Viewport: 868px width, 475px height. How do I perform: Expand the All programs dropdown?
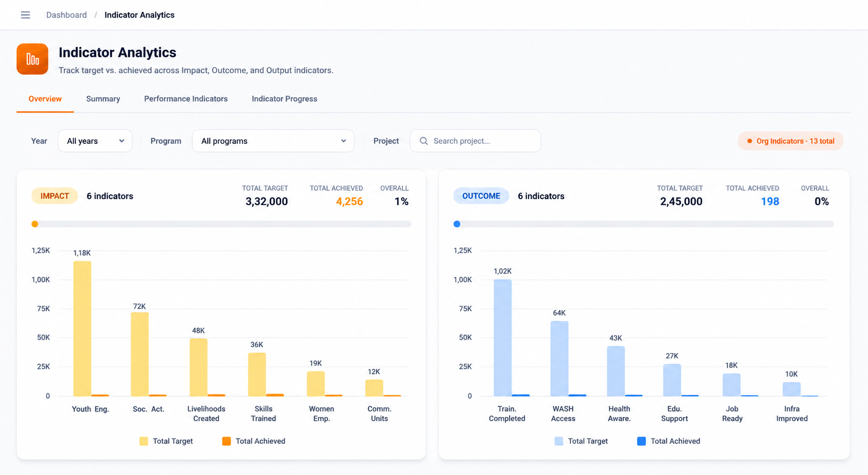pyautogui.click(x=273, y=141)
